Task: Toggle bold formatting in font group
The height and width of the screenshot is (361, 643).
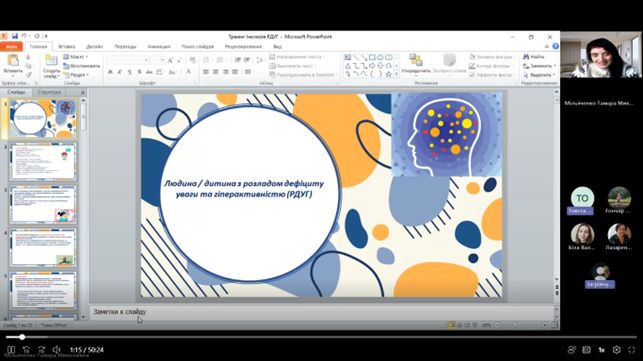Action: pyautogui.click(x=110, y=72)
